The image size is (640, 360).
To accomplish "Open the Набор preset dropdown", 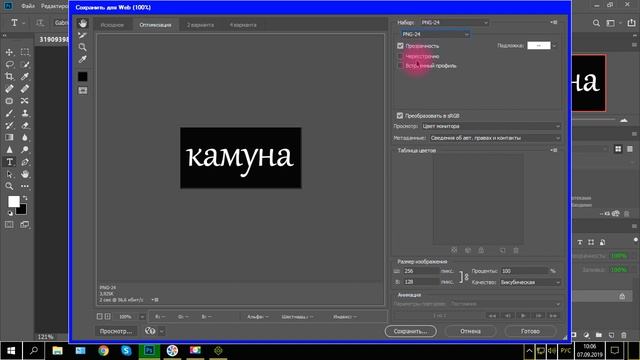I will coord(454,22).
